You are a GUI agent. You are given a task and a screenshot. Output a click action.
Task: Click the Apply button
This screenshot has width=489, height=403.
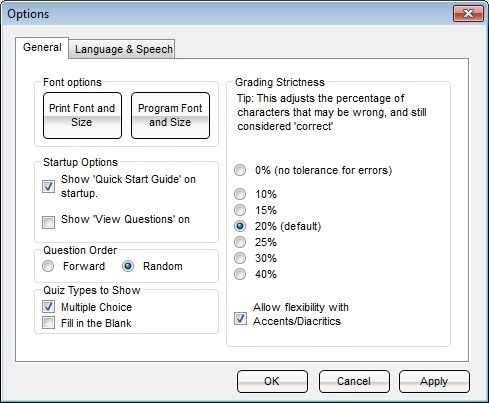[434, 381]
